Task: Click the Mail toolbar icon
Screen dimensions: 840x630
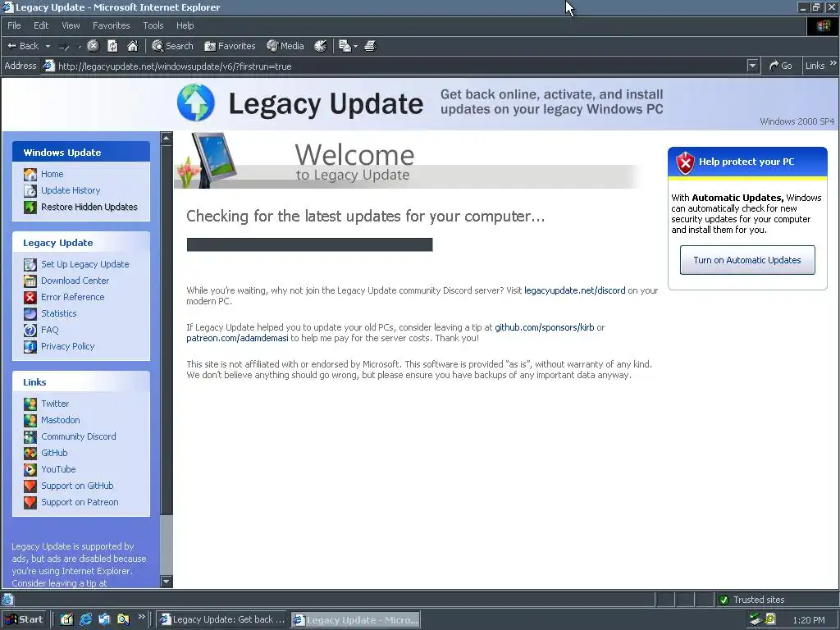Action: click(345, 46)
